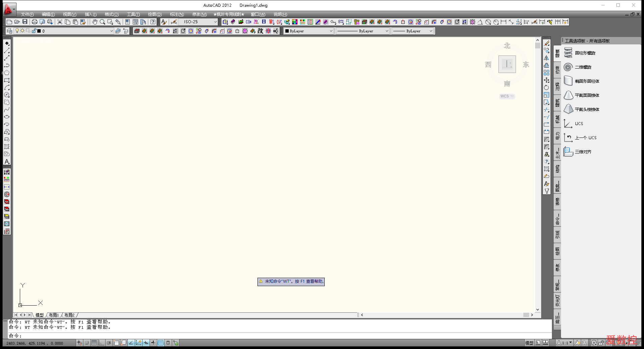Click the Move tool in modify toolbar

click(547, 80)
